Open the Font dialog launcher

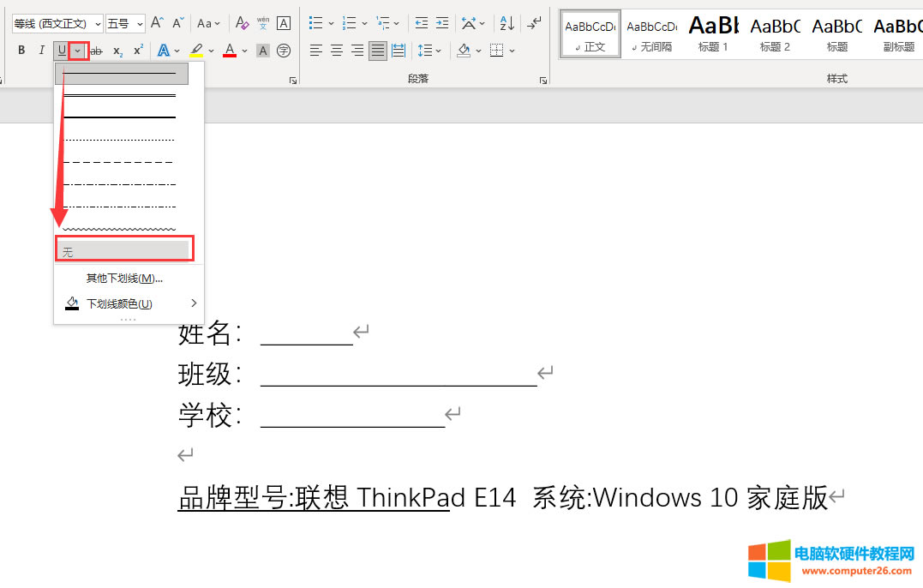[x=293, y=81]
